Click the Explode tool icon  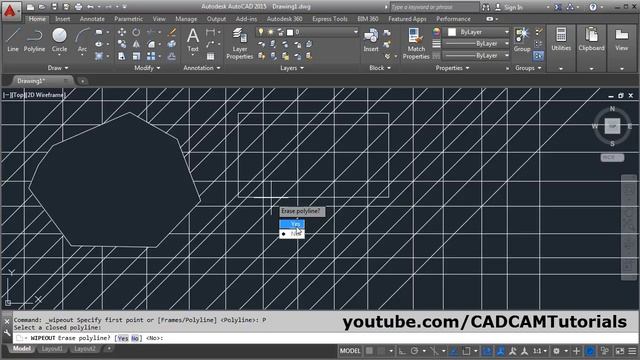coord(172,44)
